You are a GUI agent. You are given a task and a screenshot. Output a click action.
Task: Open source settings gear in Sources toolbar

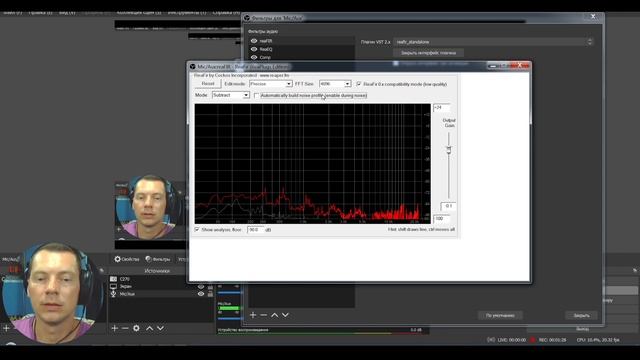(136, 328)
